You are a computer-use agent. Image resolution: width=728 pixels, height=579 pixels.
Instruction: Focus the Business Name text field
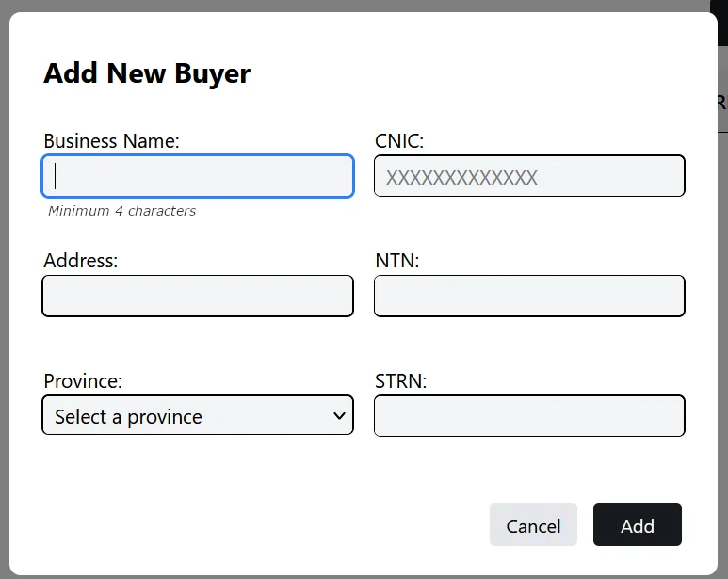pyautogui.click(x=198, y=176)
